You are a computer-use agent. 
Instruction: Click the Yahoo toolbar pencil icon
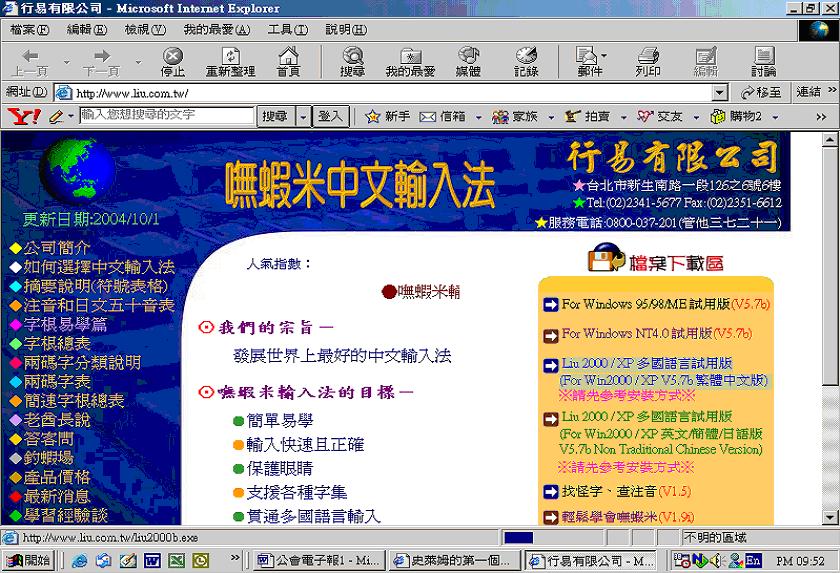(x=56, y=116)
